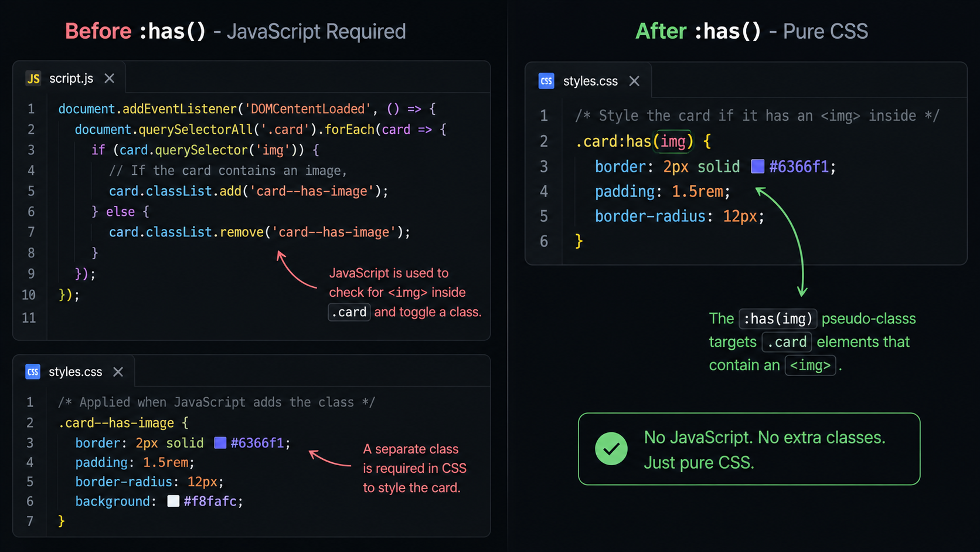Click CSS file icon in left styles.css tab
This screenshot has height=552, width=980.
tap(33, 372)
